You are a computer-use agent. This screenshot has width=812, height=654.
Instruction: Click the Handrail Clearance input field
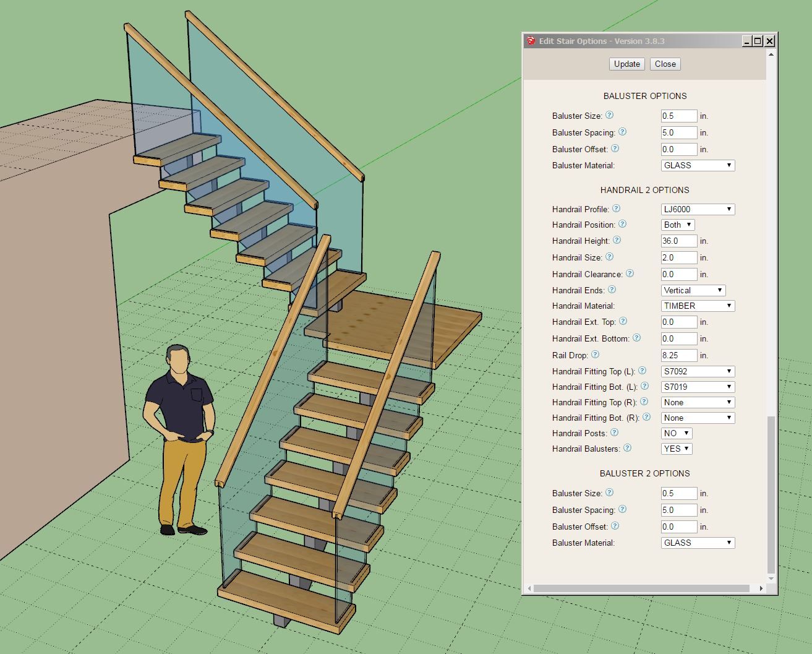[x=679, y=274]
